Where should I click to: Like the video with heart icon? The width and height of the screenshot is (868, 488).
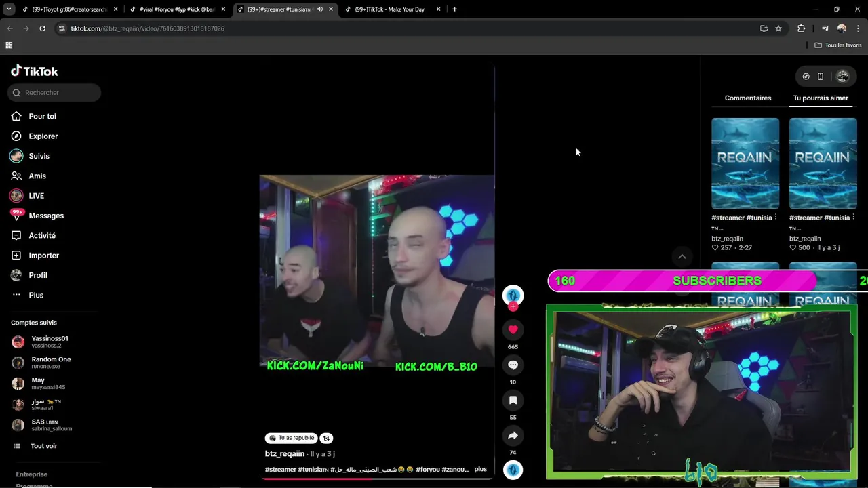pos(513,329)
